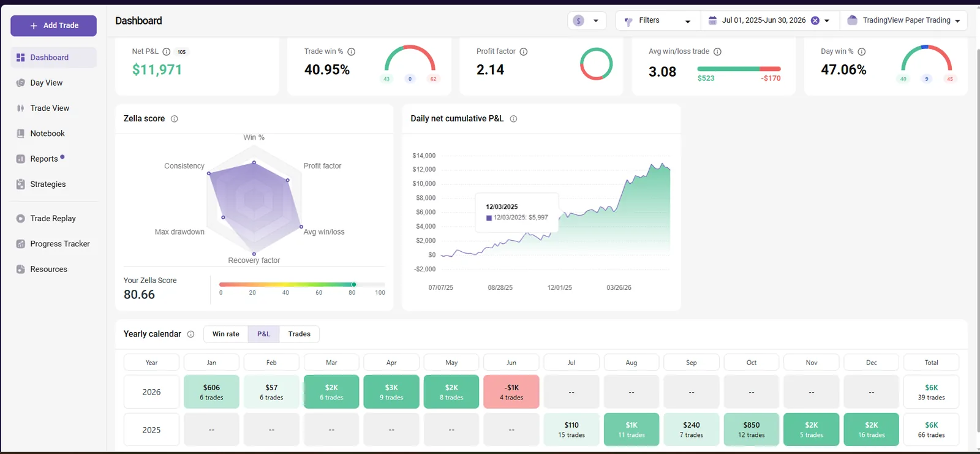Open the Trade View sidebar icon
The height and width of the screenshot is (454, 980).
coord(20,108)
